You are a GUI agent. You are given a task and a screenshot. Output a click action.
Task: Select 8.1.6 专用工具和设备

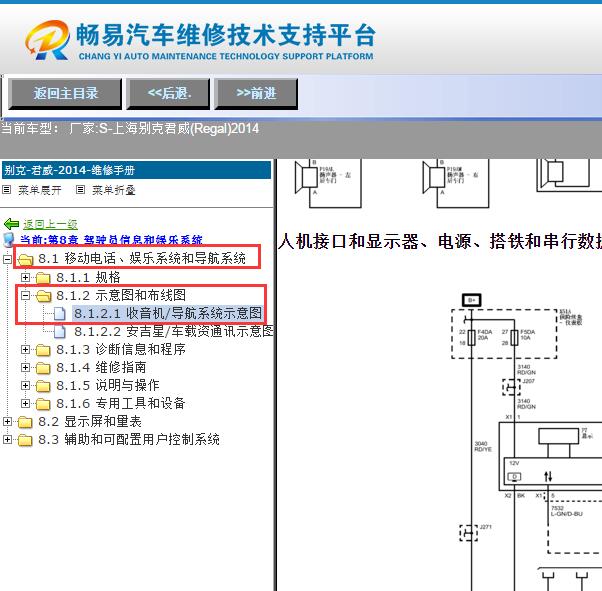[x=121, y=403]
